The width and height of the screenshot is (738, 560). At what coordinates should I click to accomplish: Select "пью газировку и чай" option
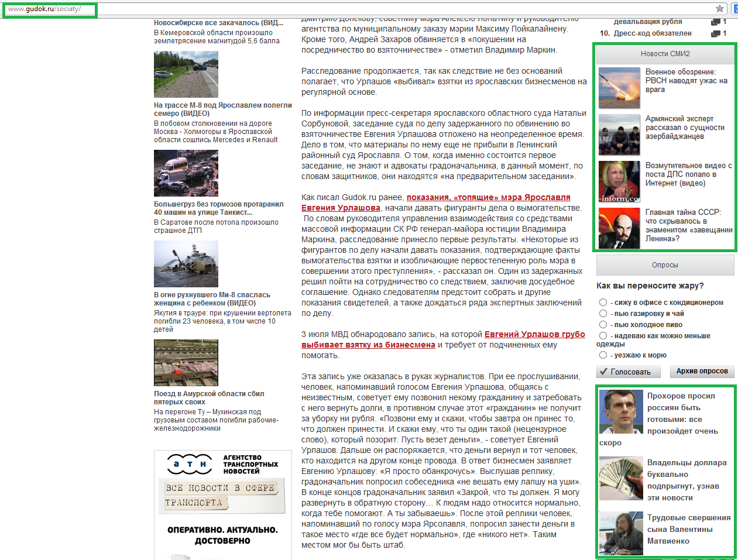tap(603, 314)
